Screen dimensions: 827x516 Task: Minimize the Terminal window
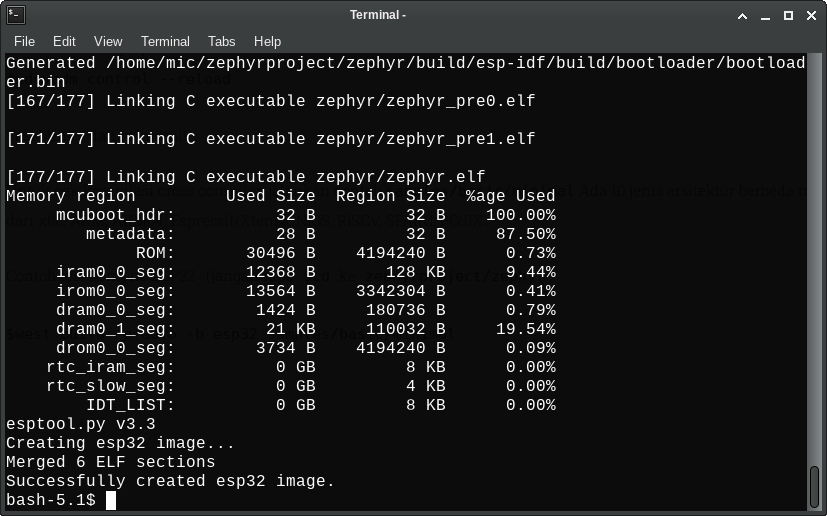[x=765, y=15]
